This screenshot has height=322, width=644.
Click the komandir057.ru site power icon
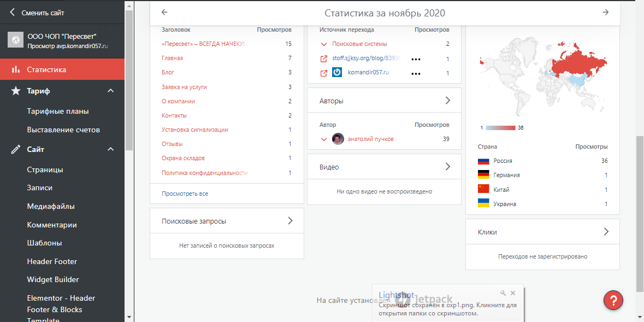(x=337, y=73)
